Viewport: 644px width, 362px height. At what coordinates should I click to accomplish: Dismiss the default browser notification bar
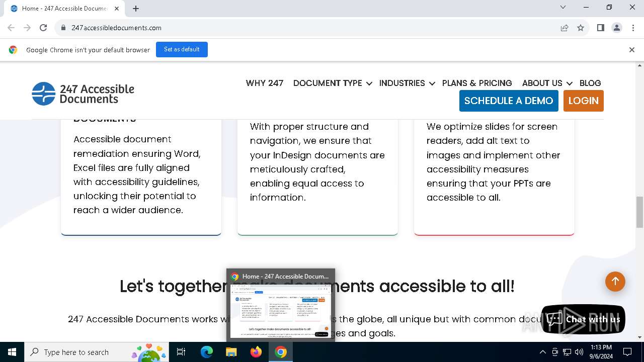[x=632, y=50]
